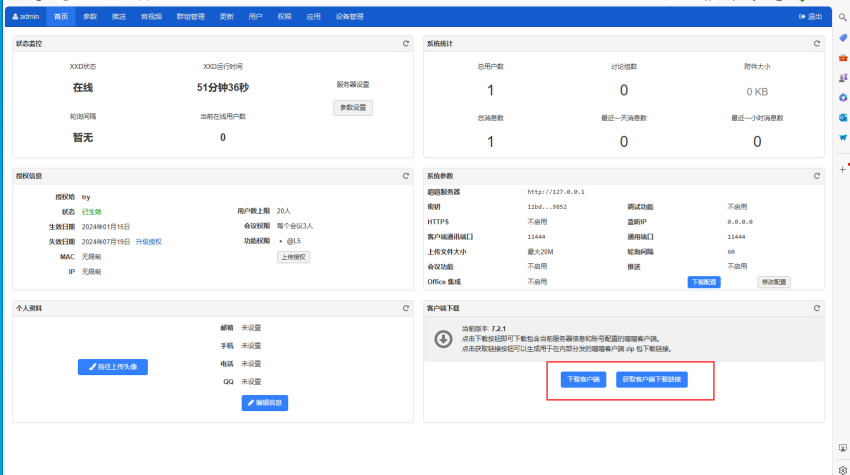Open the admin user menu

pyautogui.click(x=27, y=17)
